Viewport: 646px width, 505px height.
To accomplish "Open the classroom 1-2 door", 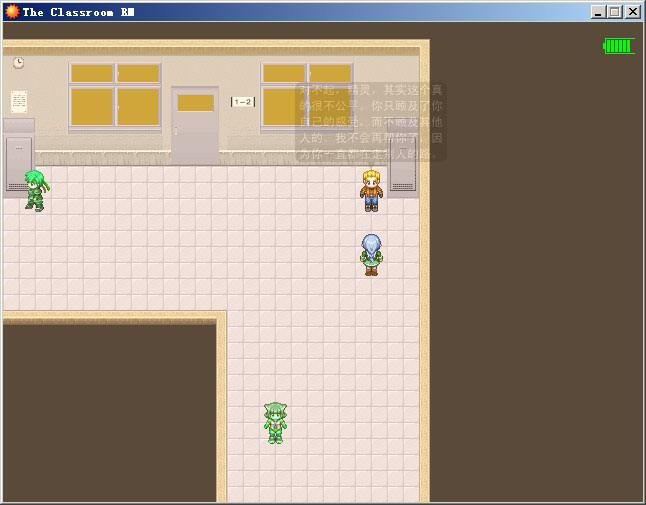I will pyautogui.click(x=195, y=125).
